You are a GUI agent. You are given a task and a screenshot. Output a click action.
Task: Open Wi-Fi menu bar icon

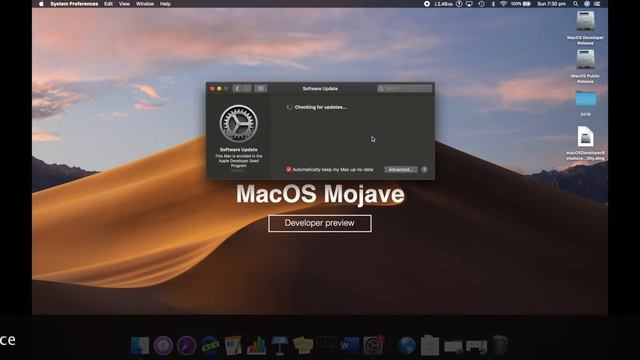503,4
